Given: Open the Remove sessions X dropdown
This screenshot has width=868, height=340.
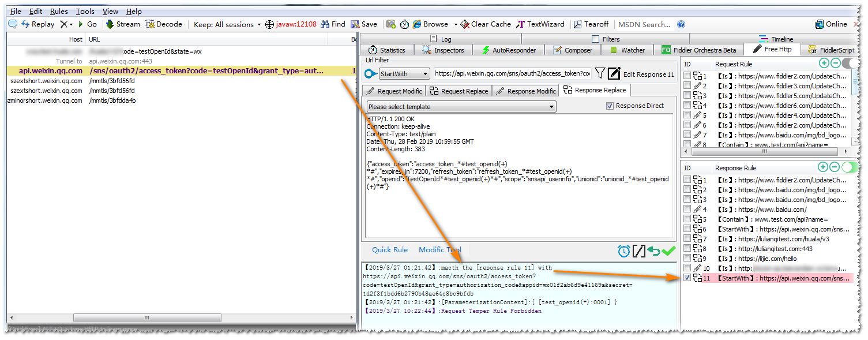Looking at the screenshot, I should pyautogui.click(x=67, y=24).
